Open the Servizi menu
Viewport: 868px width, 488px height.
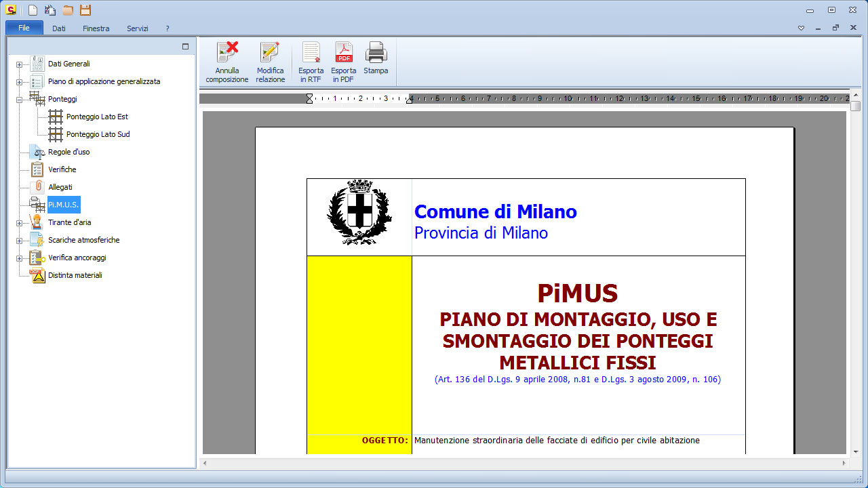click(x=137, y=28)
